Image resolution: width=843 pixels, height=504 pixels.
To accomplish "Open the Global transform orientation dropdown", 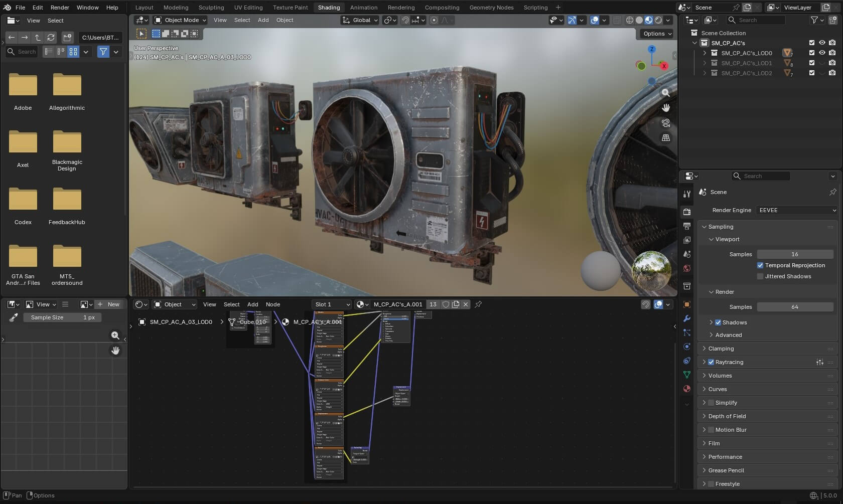I will tap(360, 20).
